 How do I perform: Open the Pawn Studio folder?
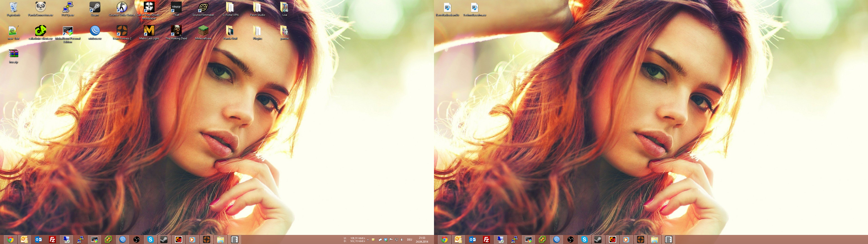tap(257, 8)
